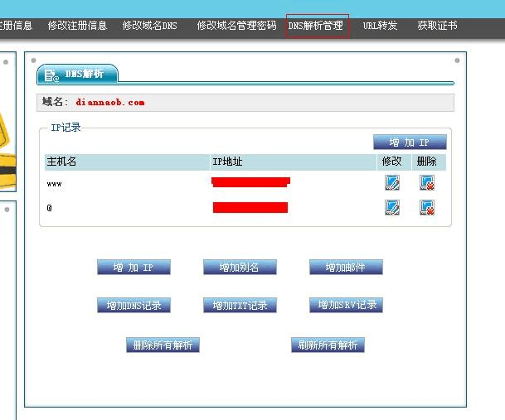Click the 增加SRV记录 button
The height and width of the screenshot is (420, 505).
[x=346, y=306]
